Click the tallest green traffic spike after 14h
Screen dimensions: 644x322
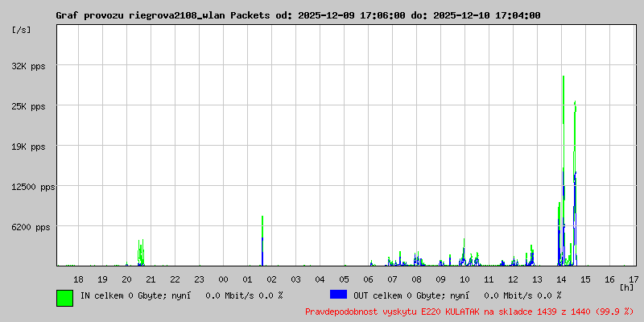click(563, 171)
